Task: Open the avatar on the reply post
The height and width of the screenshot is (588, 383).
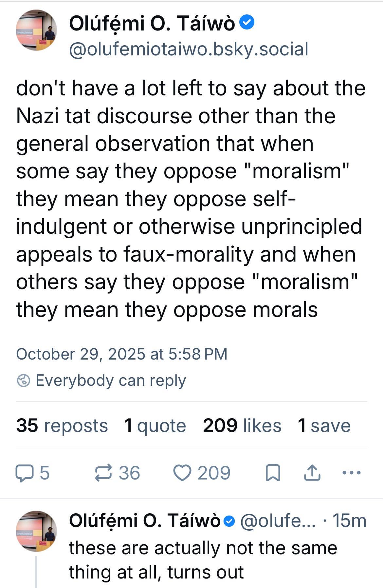Action: 36,531
